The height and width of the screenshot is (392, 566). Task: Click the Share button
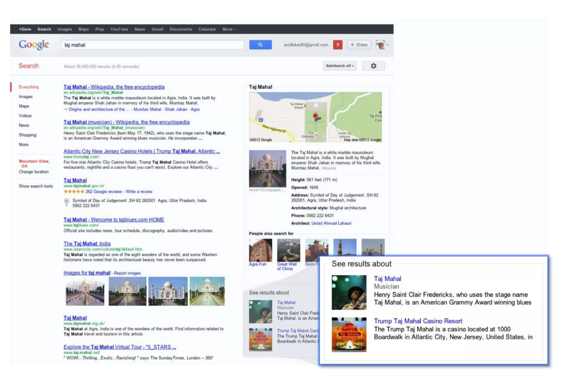click(x=359, y=45)
